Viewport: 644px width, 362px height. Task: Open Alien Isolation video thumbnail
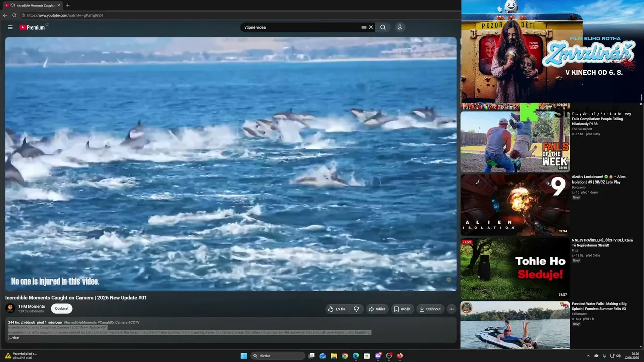tap(515, 205)
